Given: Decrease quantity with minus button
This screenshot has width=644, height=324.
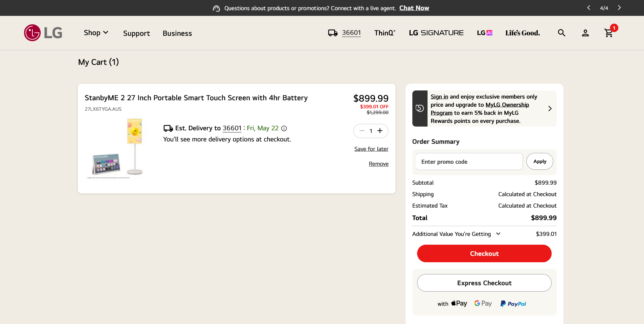Looking at the screenshot, I should 362,131.
